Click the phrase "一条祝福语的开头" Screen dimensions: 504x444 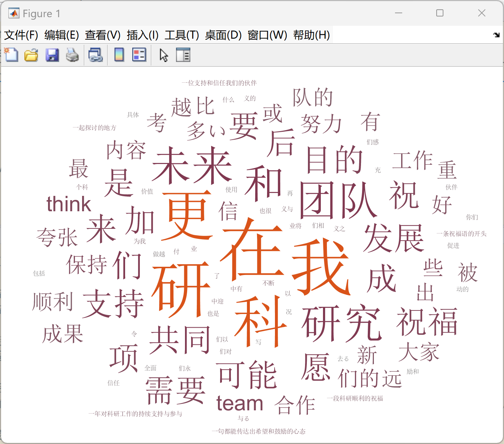tap(461, 234)
